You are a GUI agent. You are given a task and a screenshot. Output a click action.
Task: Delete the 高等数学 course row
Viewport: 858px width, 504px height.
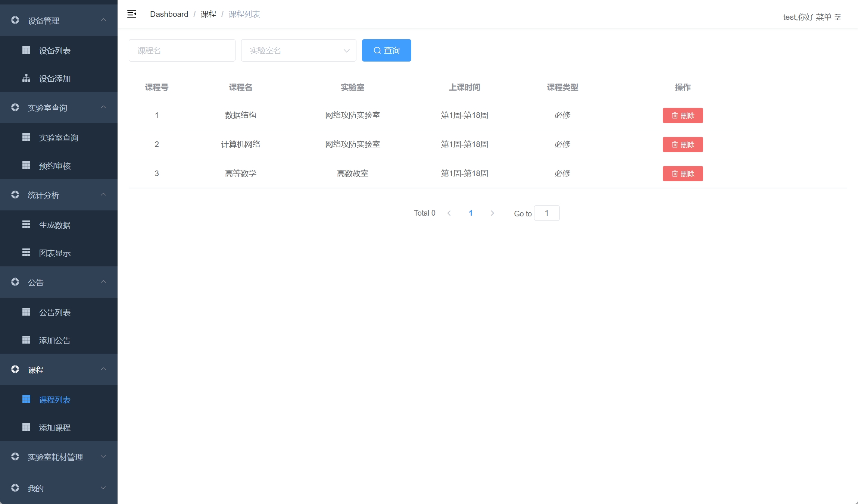[683, 173]
